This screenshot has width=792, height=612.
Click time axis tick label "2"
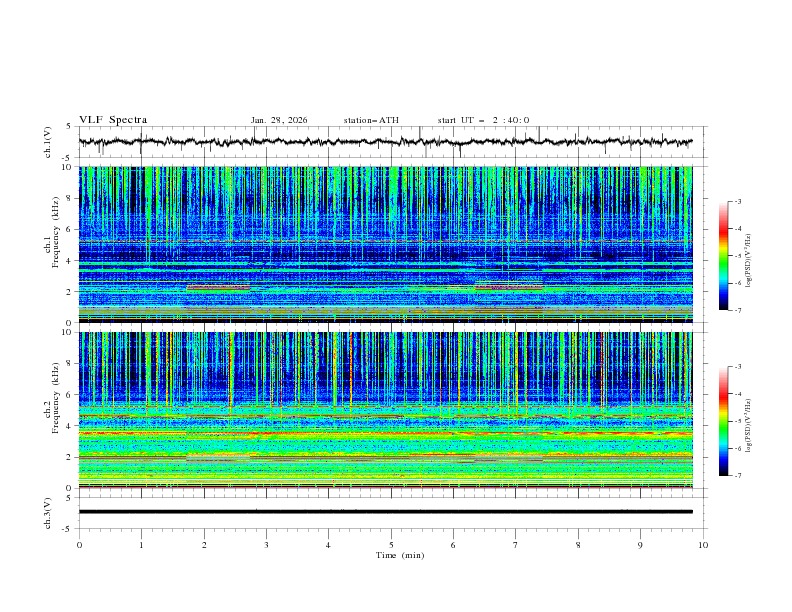click(204, 545)
